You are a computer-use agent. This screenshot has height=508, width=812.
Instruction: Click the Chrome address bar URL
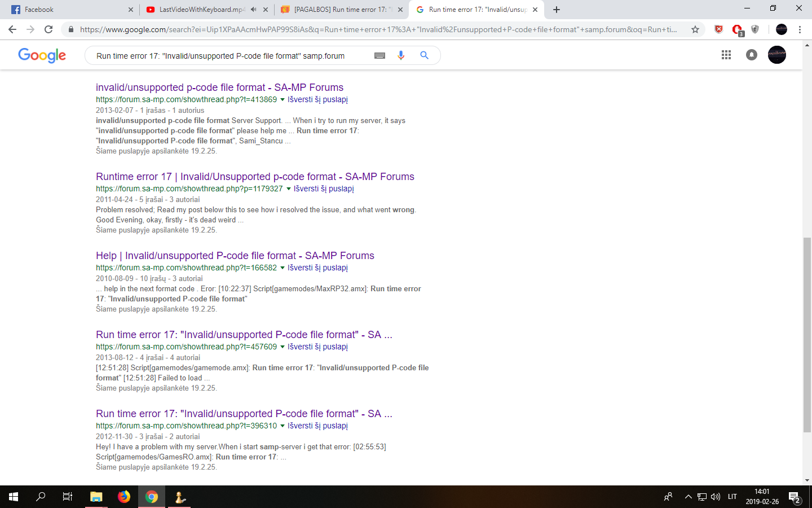click(x=378, y=29)
